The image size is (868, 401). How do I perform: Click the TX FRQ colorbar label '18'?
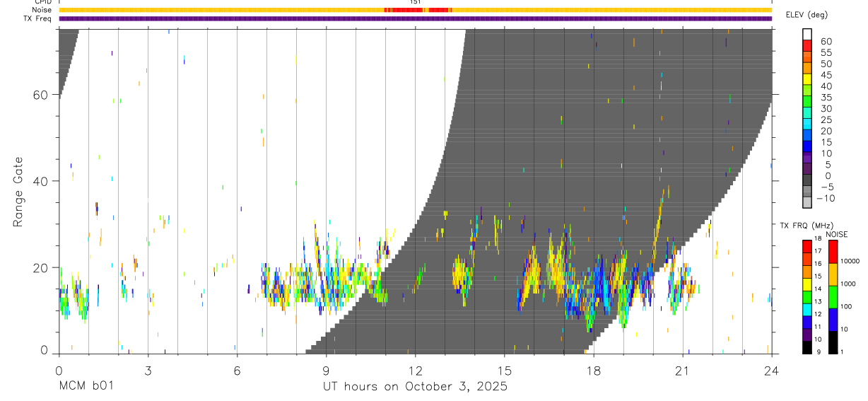click(x=817, y=239)
